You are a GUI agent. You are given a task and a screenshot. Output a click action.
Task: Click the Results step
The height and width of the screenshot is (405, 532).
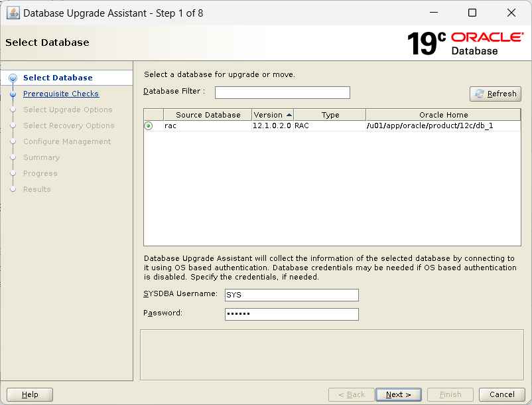pyautogui.click(x=37, y=189)
